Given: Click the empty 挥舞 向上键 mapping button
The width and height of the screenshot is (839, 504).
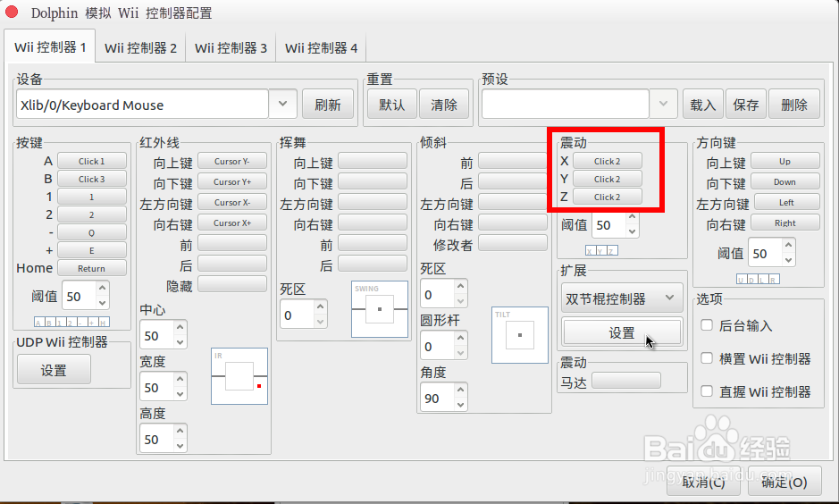Looking at the screenshot, I should [373, 161].
